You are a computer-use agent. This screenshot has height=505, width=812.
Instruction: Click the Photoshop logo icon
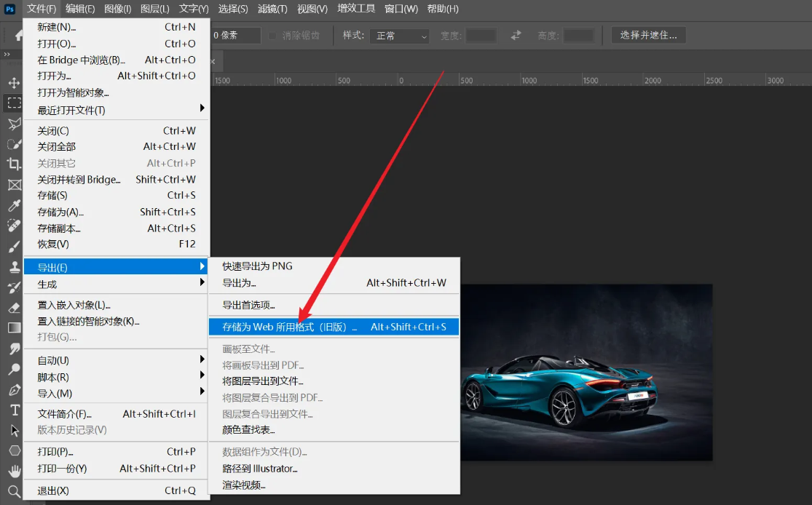point(9,9)
